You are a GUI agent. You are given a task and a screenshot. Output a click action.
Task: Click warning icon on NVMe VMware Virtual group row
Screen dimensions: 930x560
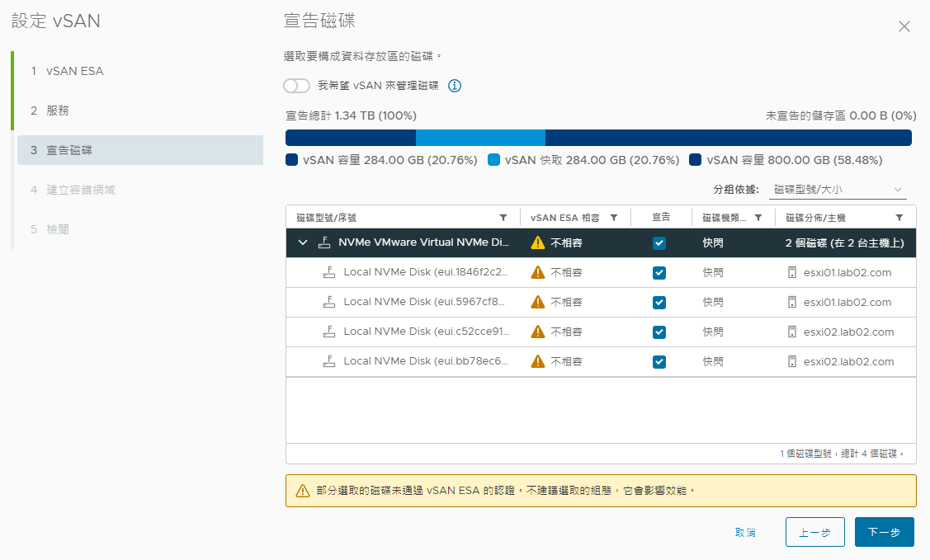[538, 242]
